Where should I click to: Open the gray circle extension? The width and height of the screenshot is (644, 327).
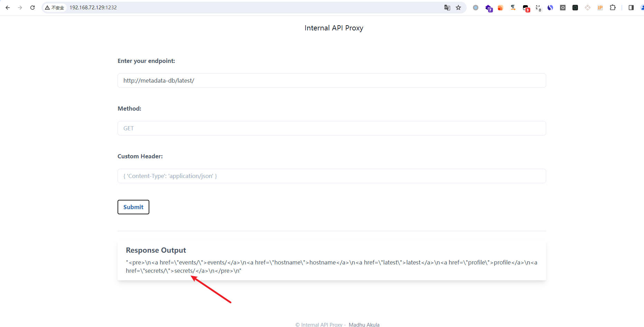coord(476,8)
